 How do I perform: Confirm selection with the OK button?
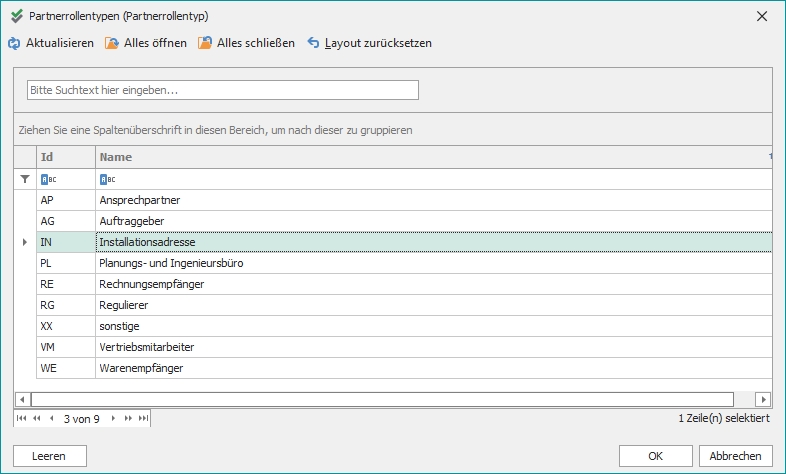click(x=655, y=455)
